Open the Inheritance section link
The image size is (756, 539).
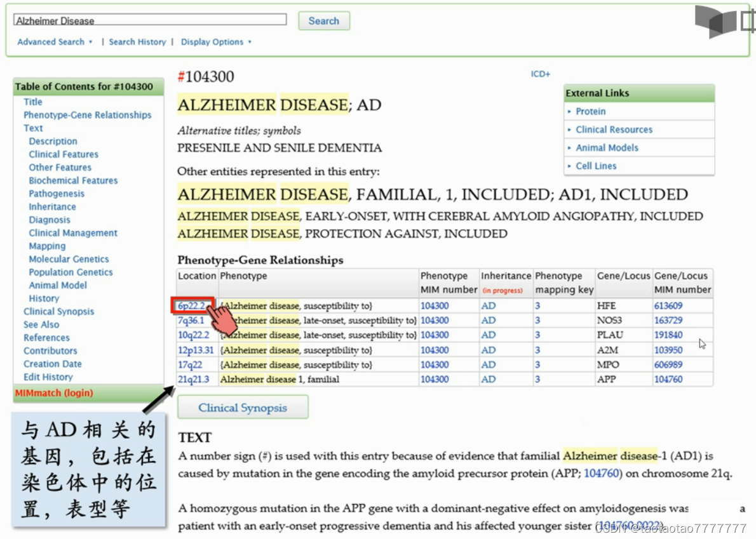pos(52,206)
